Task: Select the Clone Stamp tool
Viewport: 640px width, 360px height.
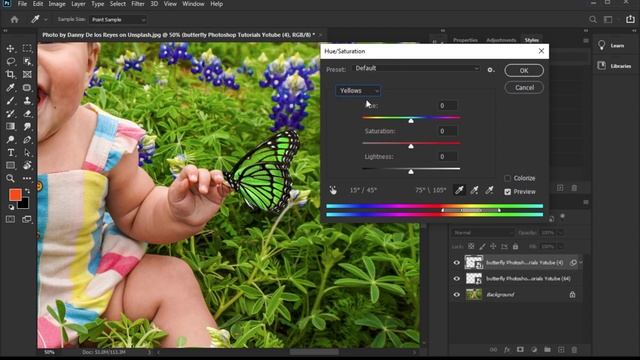Action: [27, 100]
